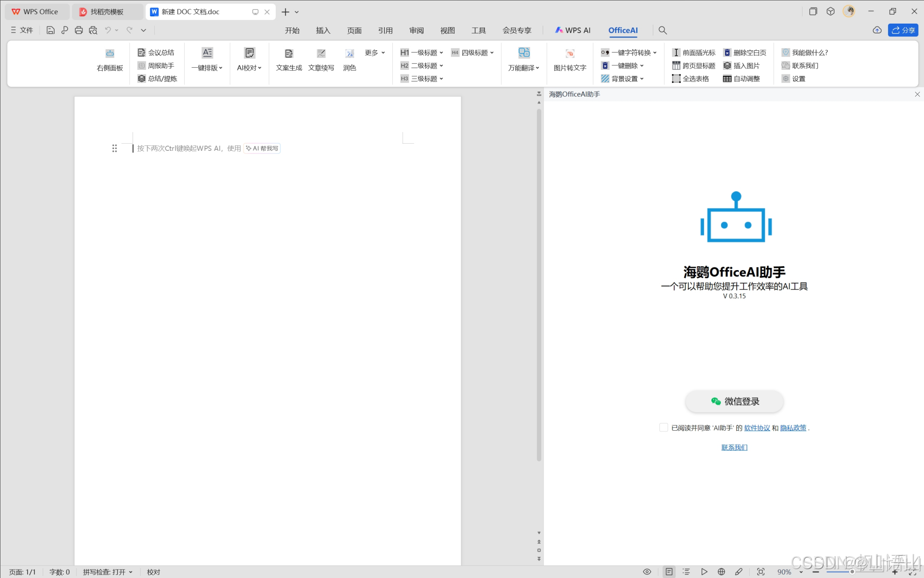Toggle pen annotation mode in status bar

(738, 572)
